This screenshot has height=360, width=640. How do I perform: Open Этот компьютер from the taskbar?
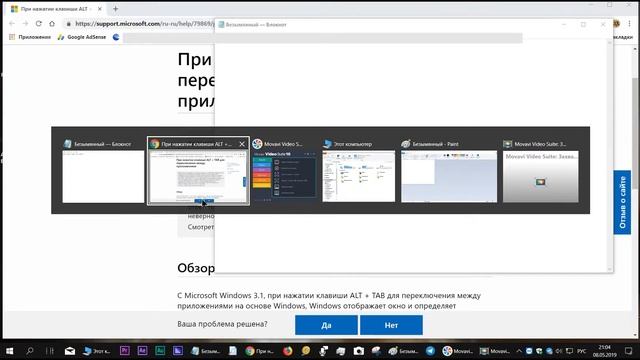[96, 351]
